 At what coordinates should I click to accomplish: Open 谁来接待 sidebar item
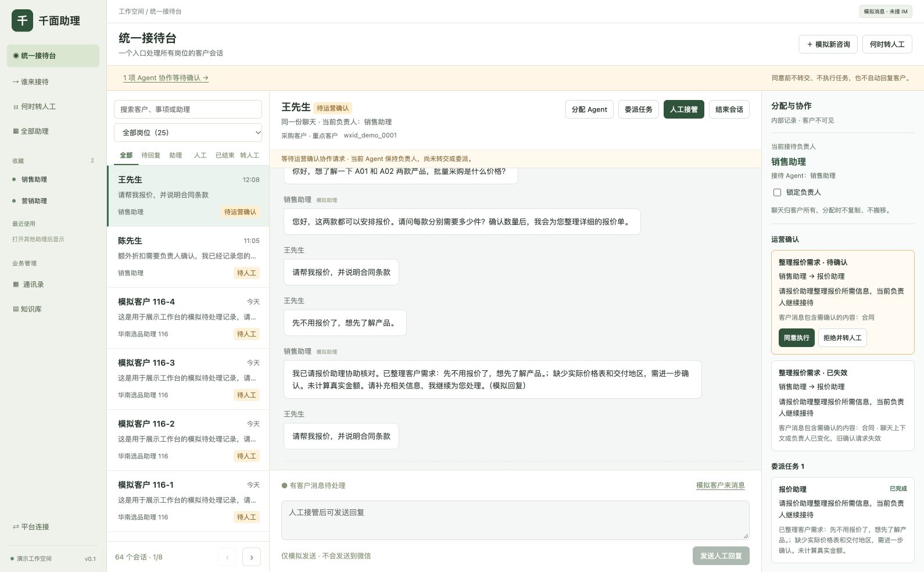click(x=53, y=82)
